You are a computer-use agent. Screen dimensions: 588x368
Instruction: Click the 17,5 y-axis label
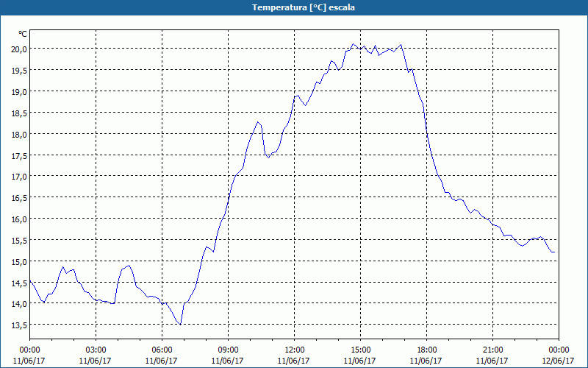(19, 155)
